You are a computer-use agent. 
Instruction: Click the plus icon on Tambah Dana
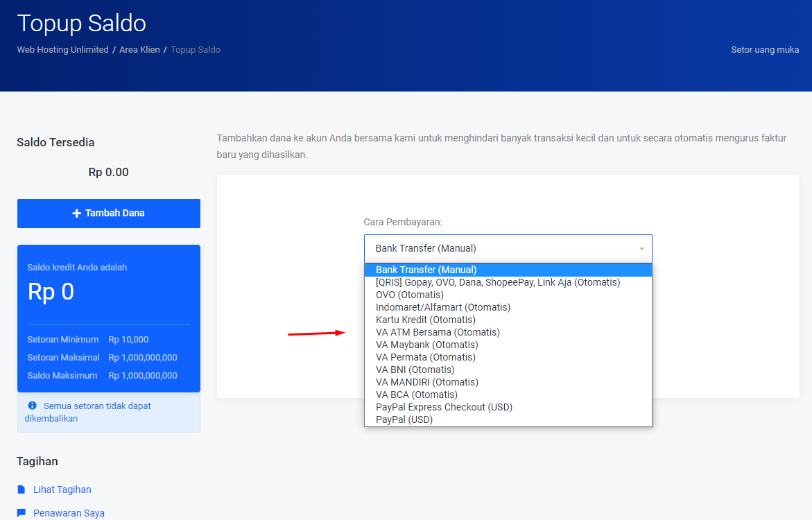[77, 214]
